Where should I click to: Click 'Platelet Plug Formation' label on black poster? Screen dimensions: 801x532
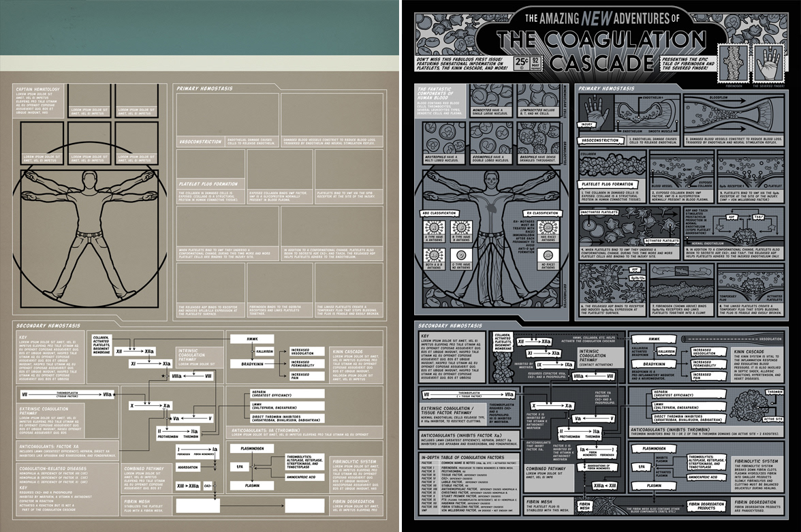click(608, 184)
